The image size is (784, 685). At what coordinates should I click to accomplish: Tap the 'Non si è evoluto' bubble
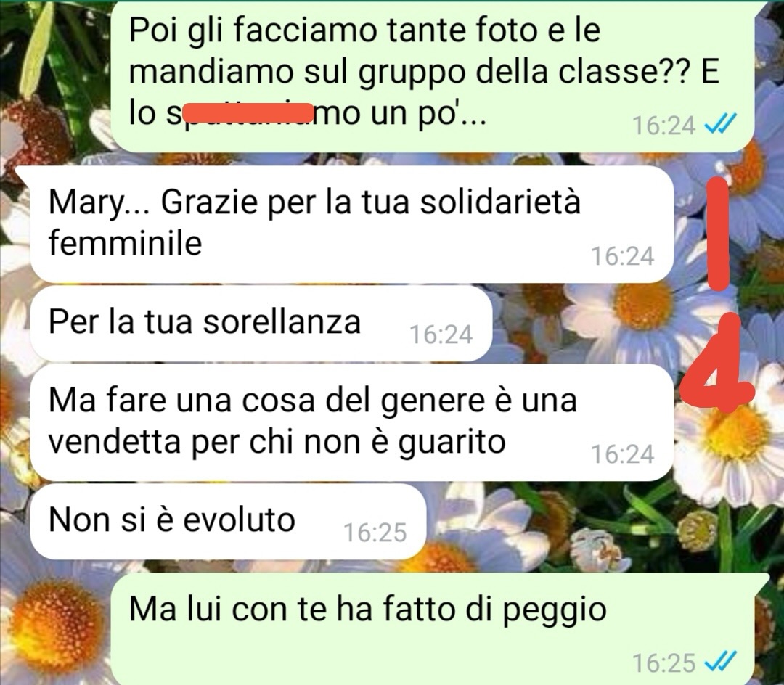(x=228, y=521)
